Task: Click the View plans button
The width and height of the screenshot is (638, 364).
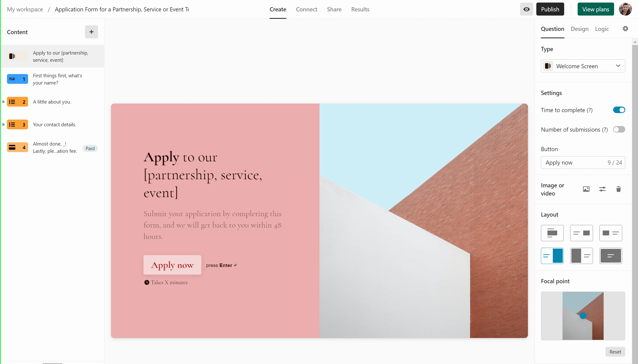Action: 595,9
